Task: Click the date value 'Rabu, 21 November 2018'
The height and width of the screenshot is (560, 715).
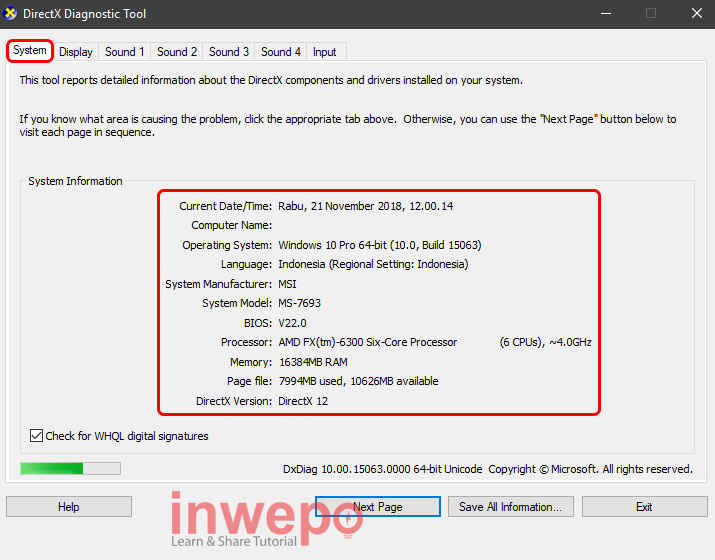Action: coord(341,206)
